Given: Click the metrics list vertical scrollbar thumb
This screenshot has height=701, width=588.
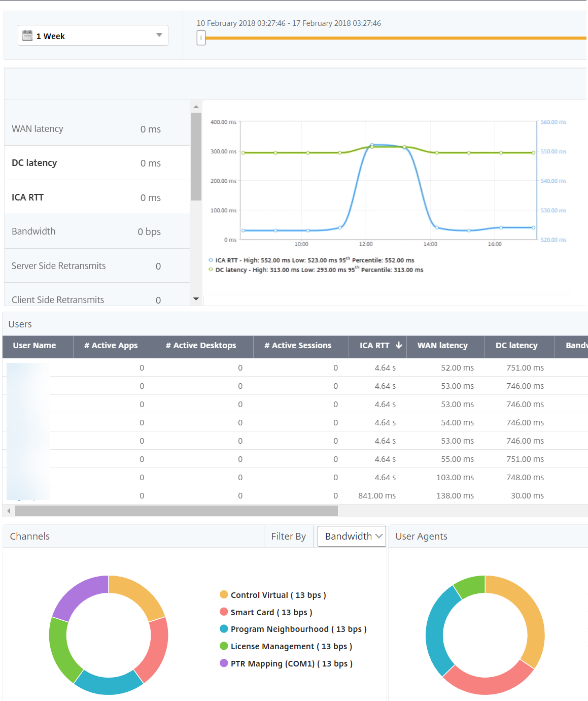Looking at the screenshot, I should click(x=196, y=156).
